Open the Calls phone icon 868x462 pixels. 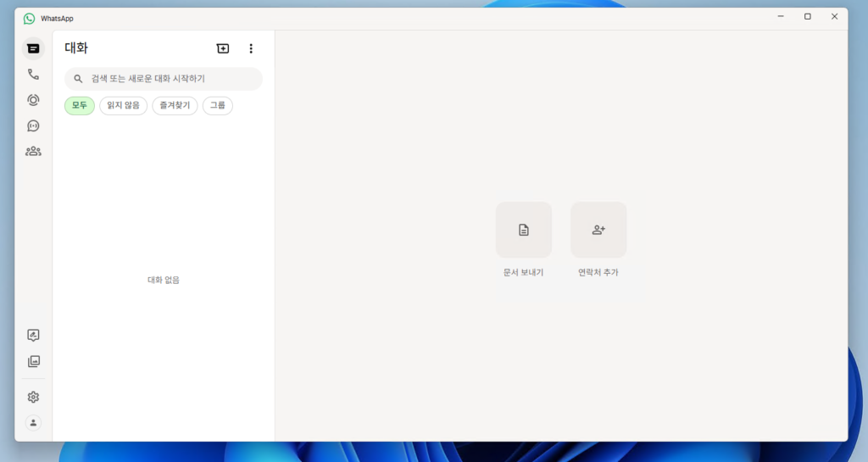tap(33, 75)
